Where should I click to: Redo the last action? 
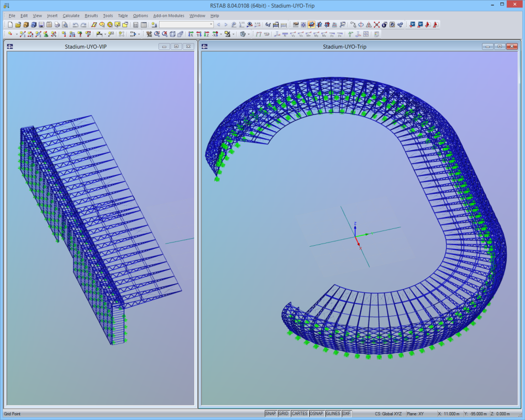(x=83, y=24)
